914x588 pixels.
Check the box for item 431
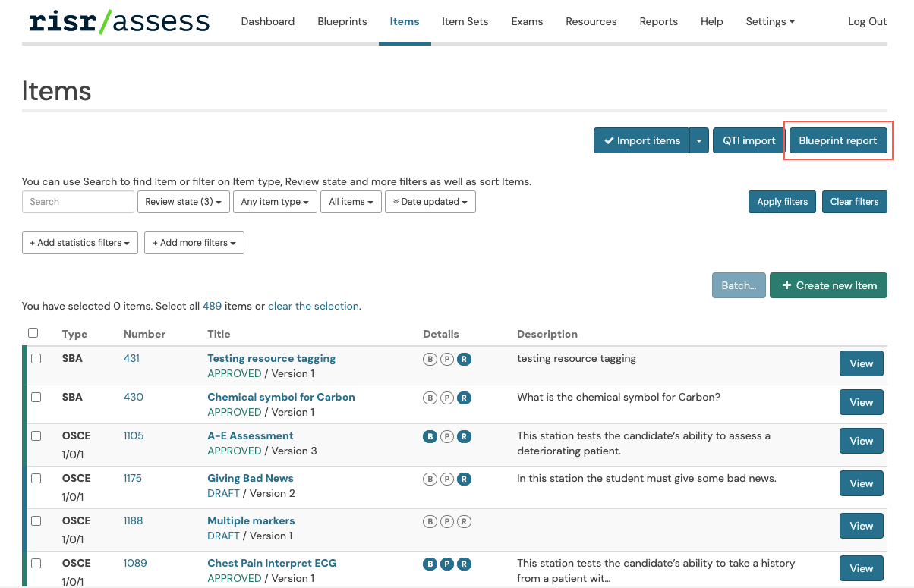click(x=36, y=359)
